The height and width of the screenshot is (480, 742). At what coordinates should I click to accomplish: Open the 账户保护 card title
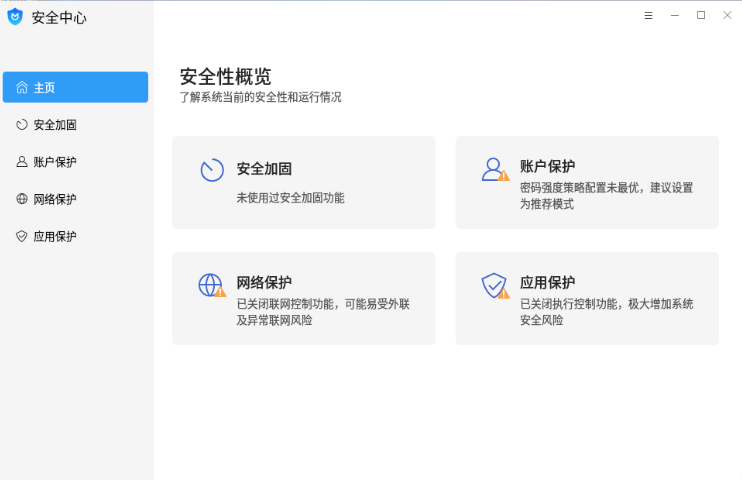(548, 167)
